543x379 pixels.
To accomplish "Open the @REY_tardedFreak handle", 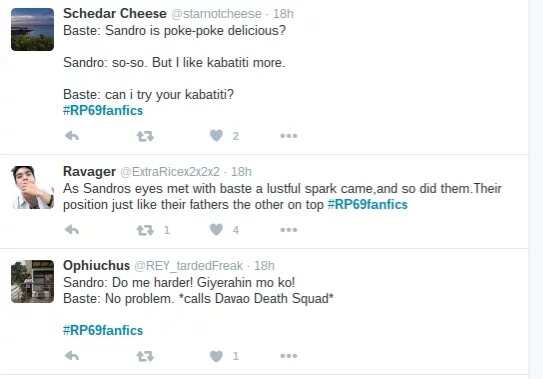I will pos(188,266).
